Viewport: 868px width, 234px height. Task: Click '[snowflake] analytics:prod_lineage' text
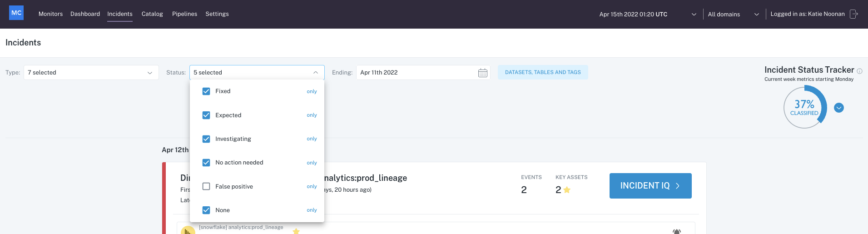[241, 227]
